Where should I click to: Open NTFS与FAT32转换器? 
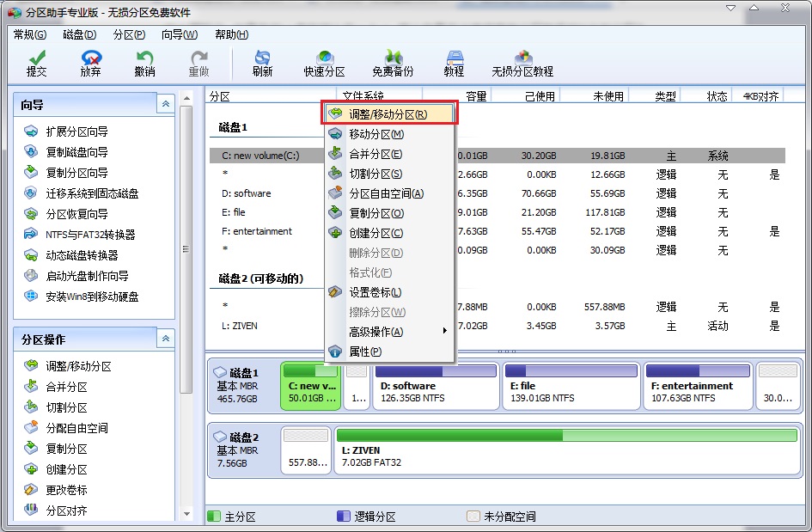[80, 235]
